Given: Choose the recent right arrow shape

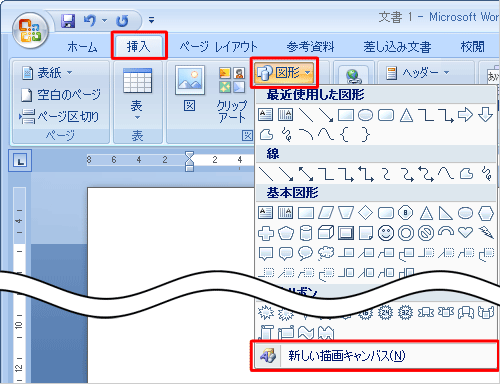Looking at the screenshot, I should tap(465, 115).
